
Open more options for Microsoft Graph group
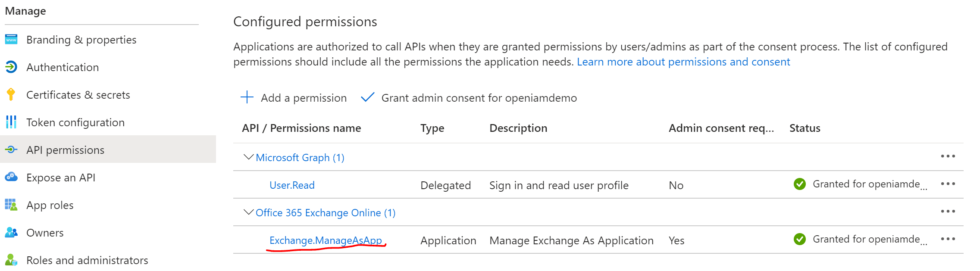pyautogui.click(x=948, y=156)
